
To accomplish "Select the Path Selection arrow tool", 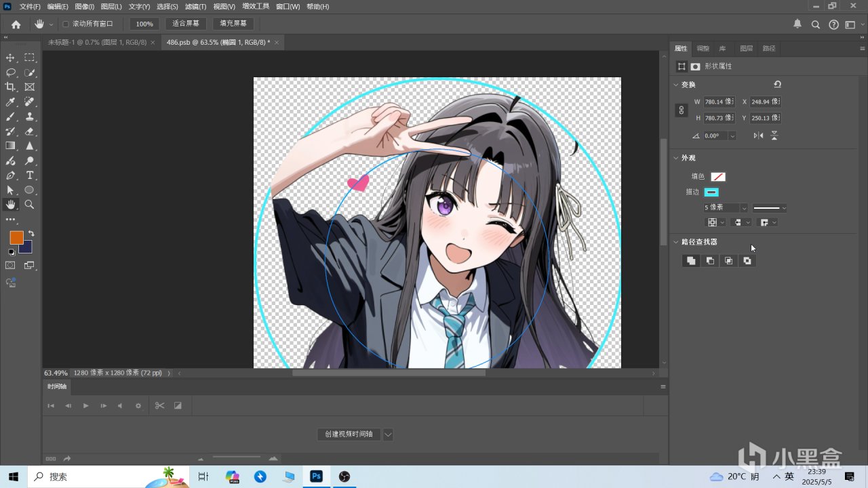I will [10, 190].
